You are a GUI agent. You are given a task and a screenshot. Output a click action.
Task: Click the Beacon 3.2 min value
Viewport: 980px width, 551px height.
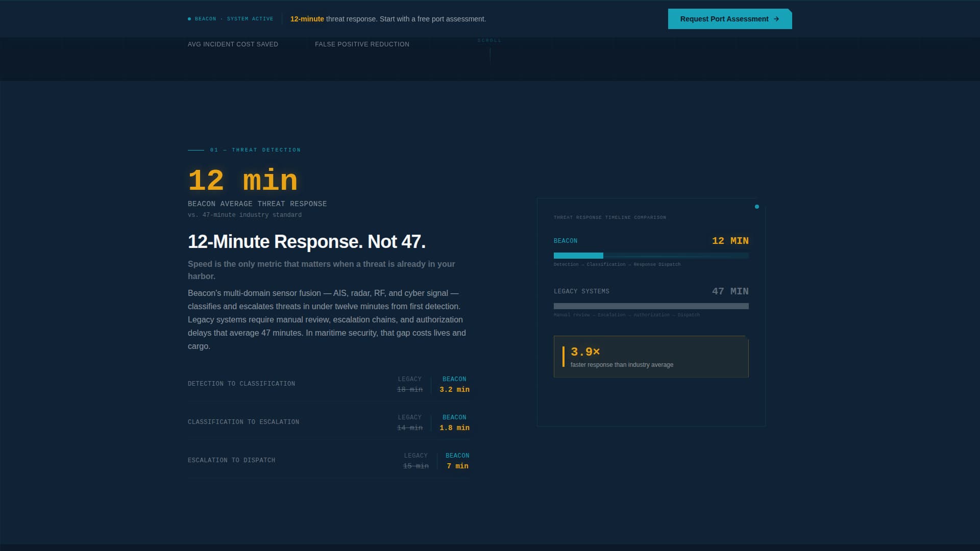pos(454,389)
